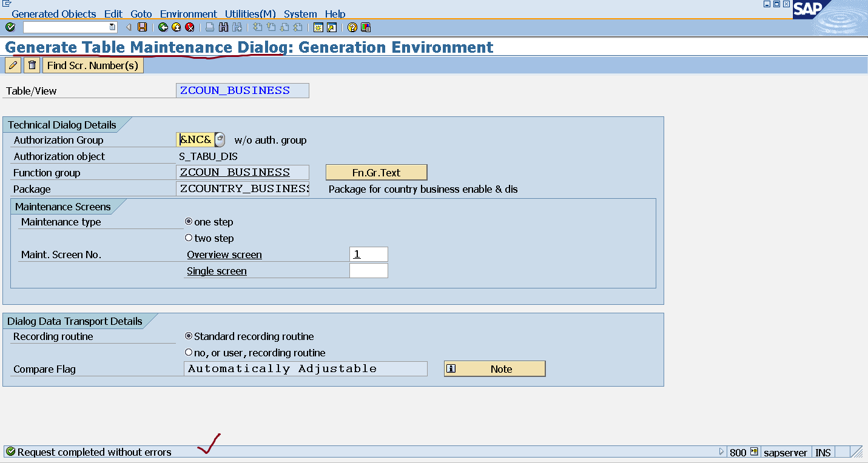Click the green Back arrow icon
The height and width of the screenshot is (463, 868).
pos(163,27)
